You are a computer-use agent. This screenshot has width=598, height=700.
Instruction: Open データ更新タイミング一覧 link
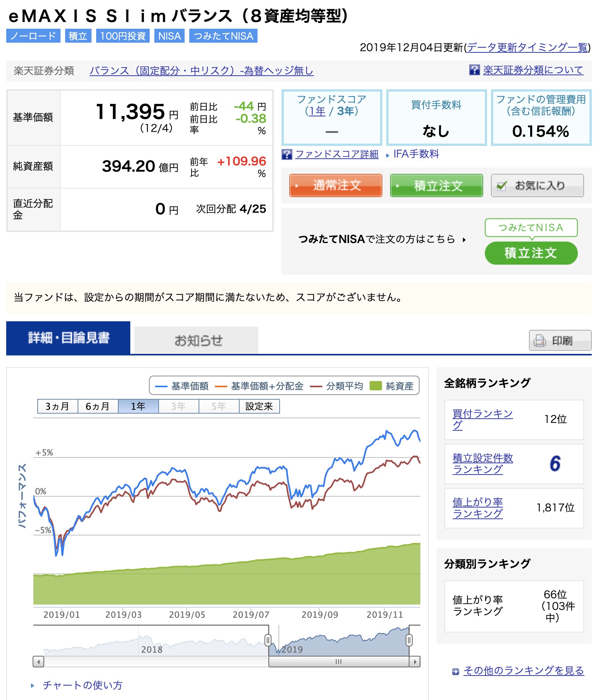(x=527, y=47)
